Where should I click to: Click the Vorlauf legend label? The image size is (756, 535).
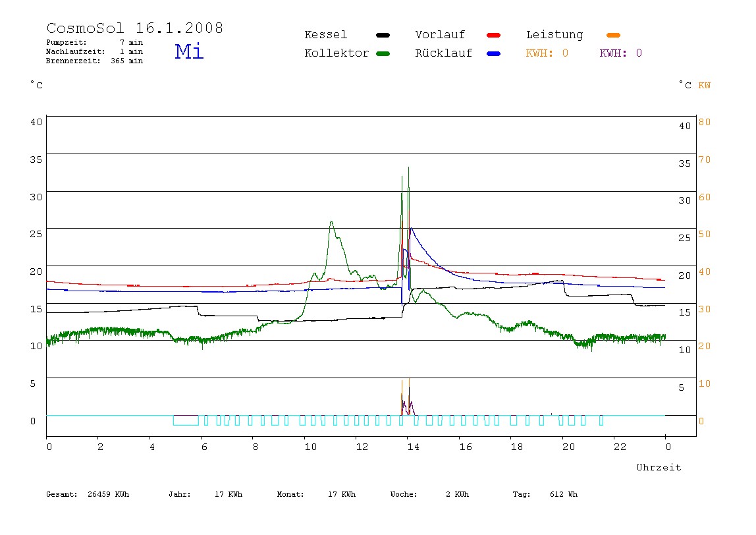440,35
